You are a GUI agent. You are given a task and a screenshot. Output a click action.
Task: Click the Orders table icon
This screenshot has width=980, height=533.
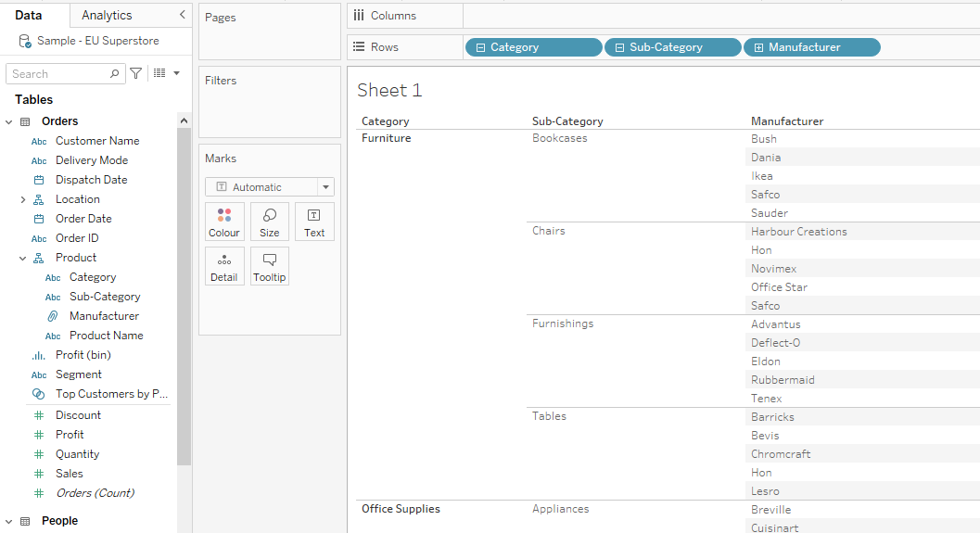(x=25, y=121)
